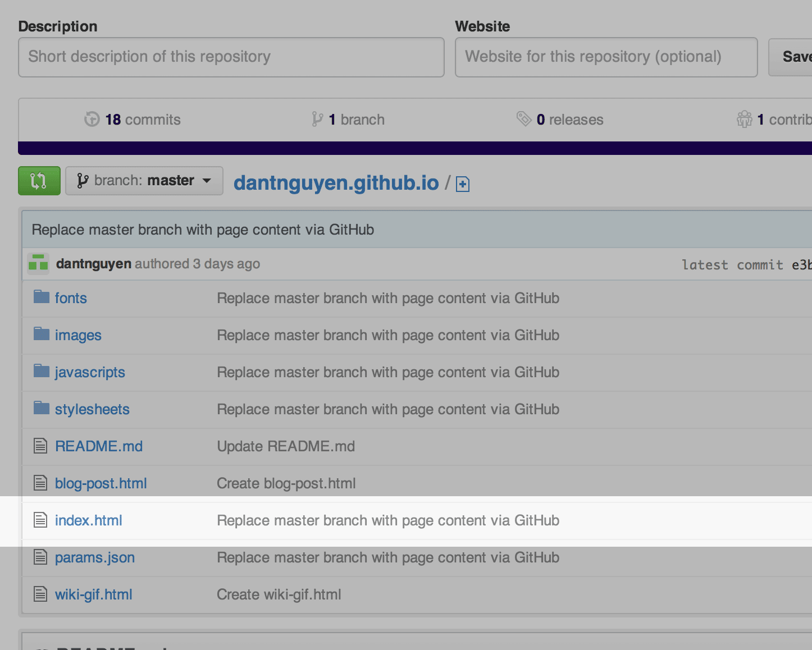The width and height of the screenshot is (812, 650).
Task: Open the wiki-gif.html file
Action: [94, 594]
